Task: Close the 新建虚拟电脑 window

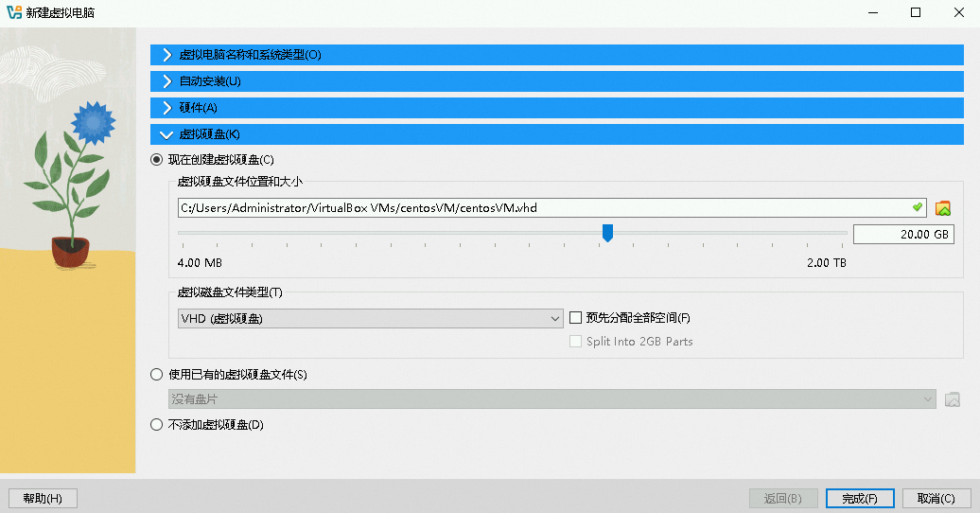Action: [x=959, y=12]
